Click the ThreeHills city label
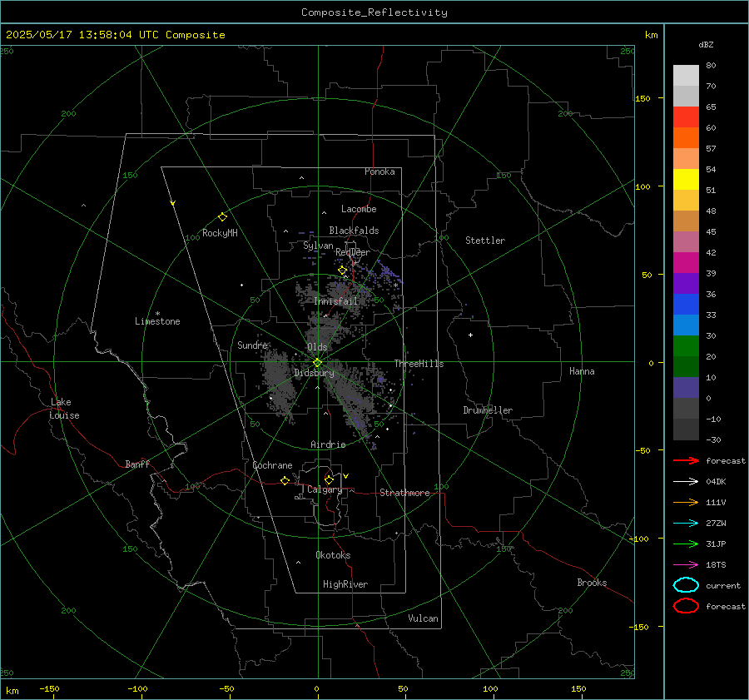The width and height of the screenshot is (749, 700). click(419, 364)
